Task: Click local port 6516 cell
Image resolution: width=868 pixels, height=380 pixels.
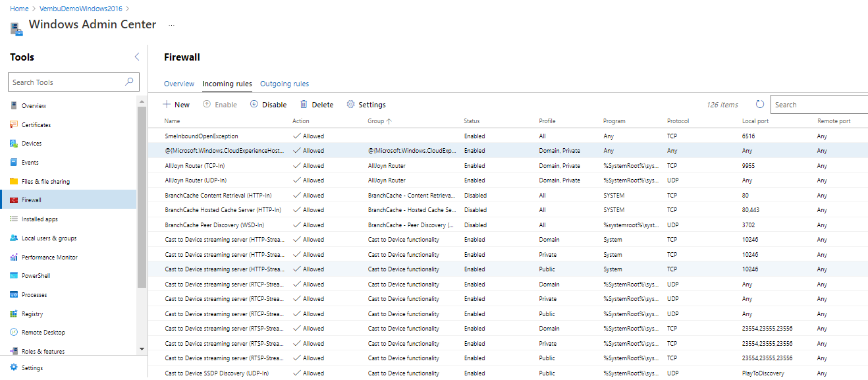Action: click(x=749, y=136)
